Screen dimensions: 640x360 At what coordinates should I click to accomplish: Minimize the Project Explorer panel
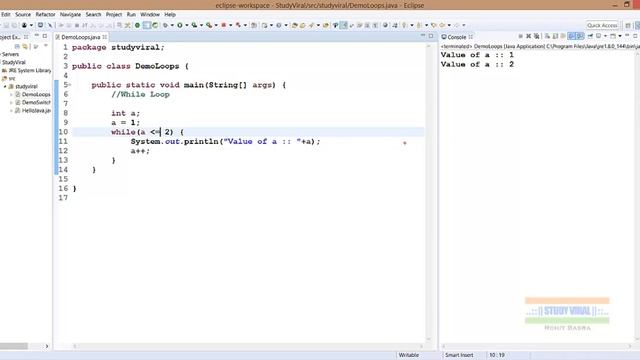click(37, 36)
